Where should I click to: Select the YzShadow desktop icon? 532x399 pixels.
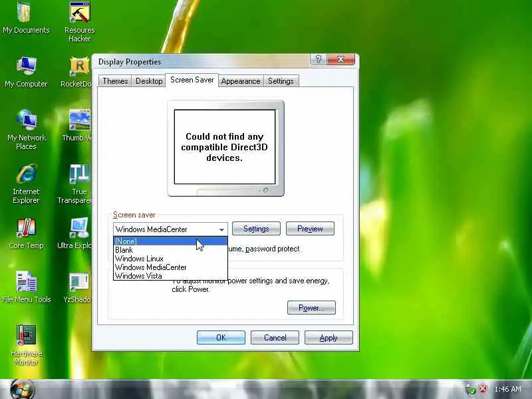[78, 288]
